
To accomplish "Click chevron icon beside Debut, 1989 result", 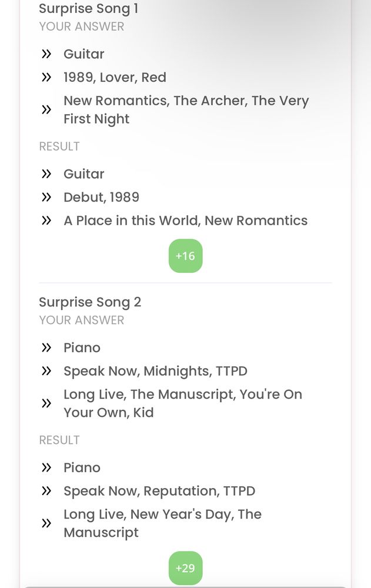I will point(46,197).
